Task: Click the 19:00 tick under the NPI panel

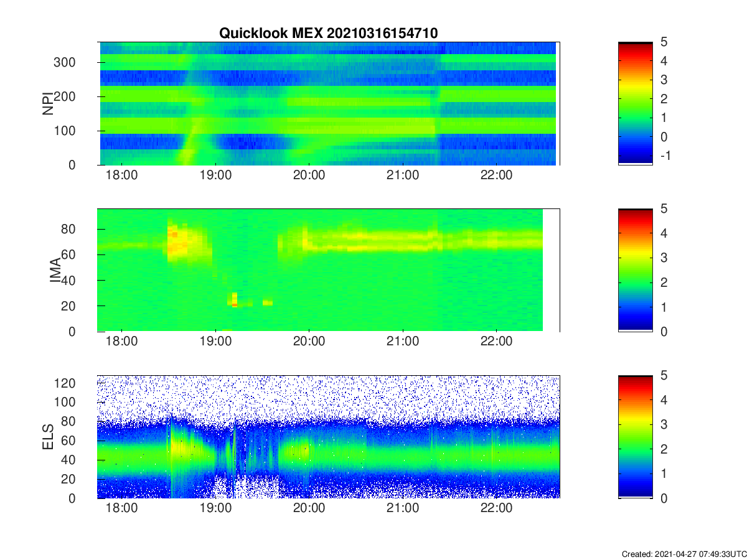Action: [215, 175]
